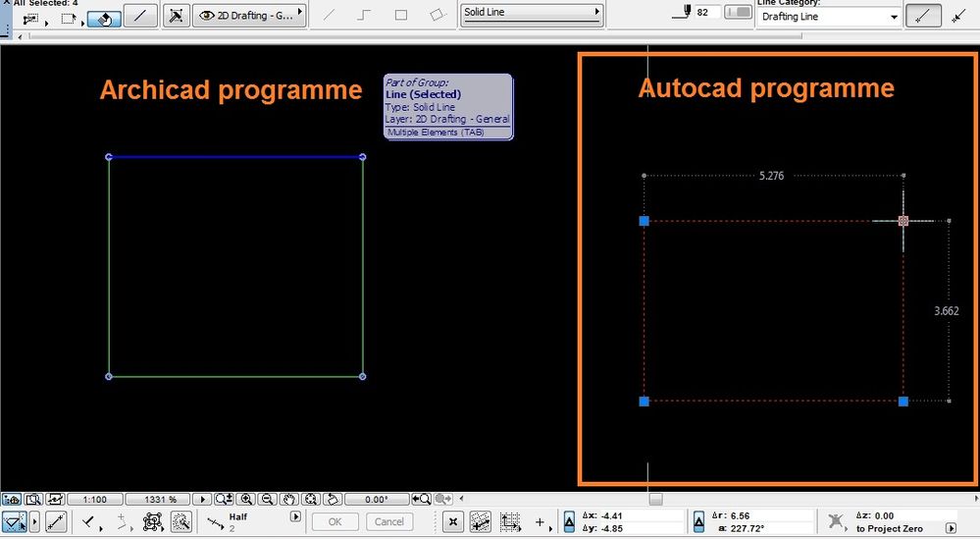Image resolution: width=980 pixels, height=539 pixels.
Task: Choose the single line geometry method
Action: [x=328, y=15]
